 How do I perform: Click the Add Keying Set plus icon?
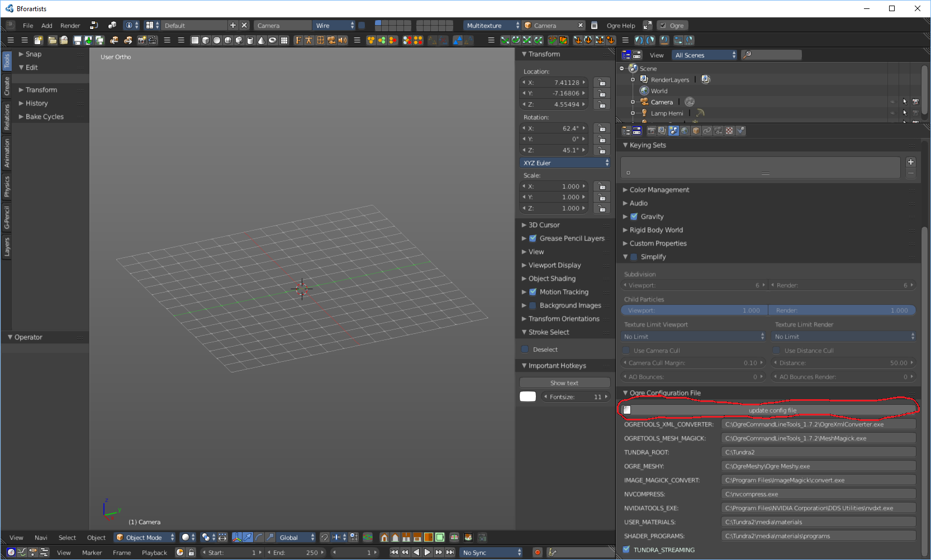[911, 162]
